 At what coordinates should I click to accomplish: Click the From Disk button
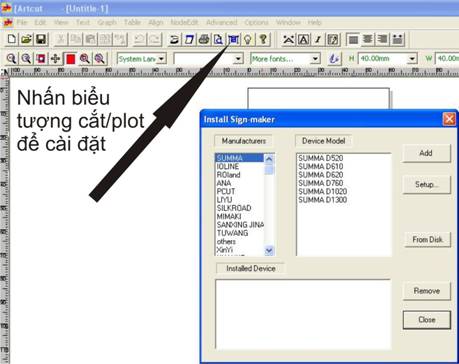[427, 239]
